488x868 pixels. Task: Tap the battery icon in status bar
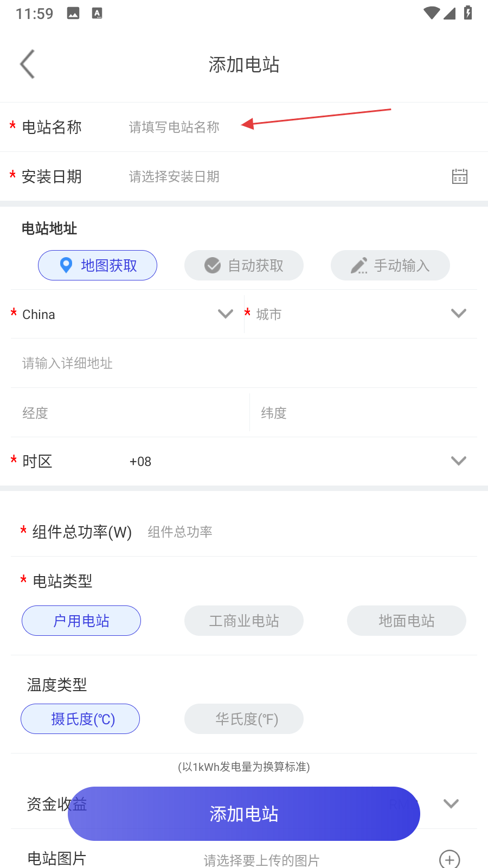click(468, 13)
